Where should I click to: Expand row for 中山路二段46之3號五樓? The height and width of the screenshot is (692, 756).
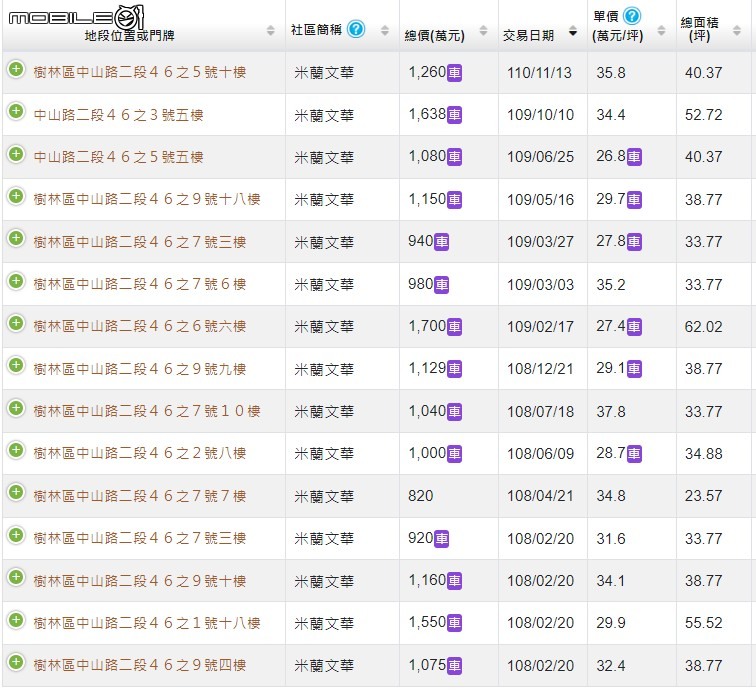[x=16, y=111]
